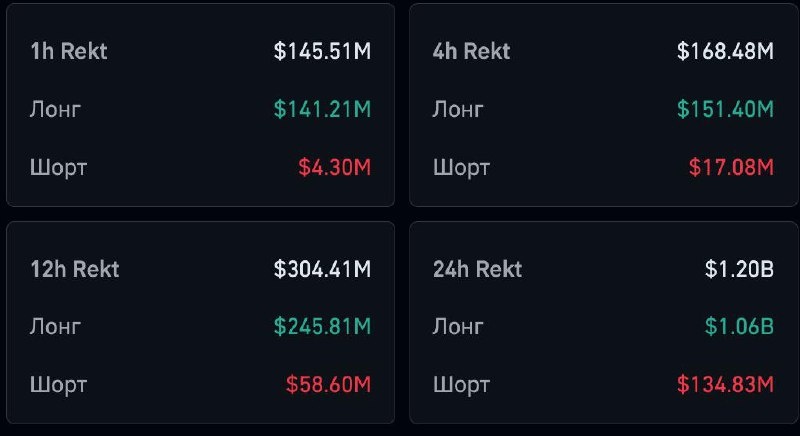Click the 4h total $168.48M value

click(725, 51)
